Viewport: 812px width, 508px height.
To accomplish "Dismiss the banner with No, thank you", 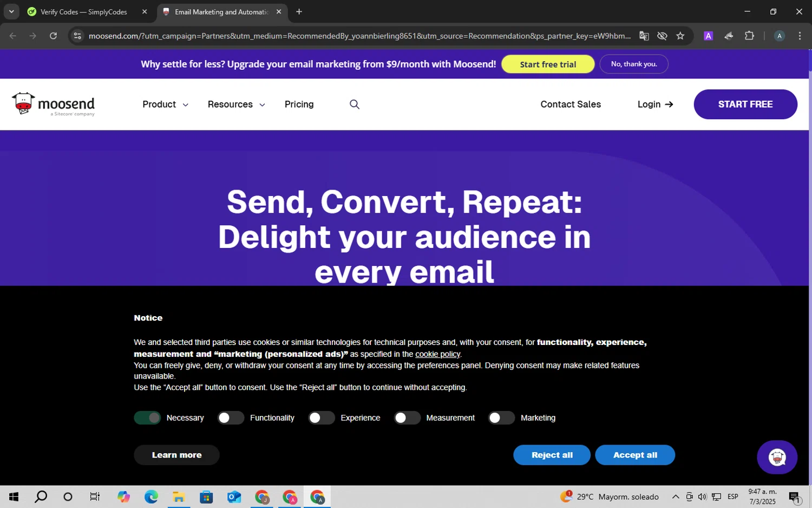I will click(x=634, y=64).
